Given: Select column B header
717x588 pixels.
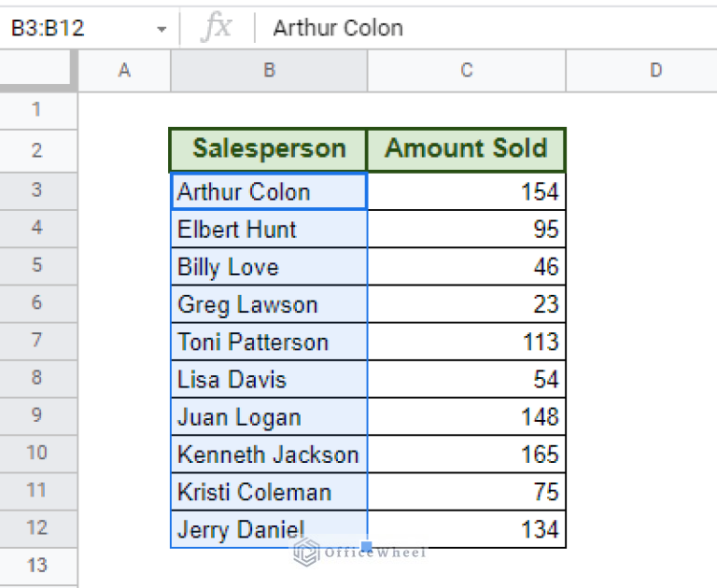Looking at the screenshot, I should coord(269,70).
